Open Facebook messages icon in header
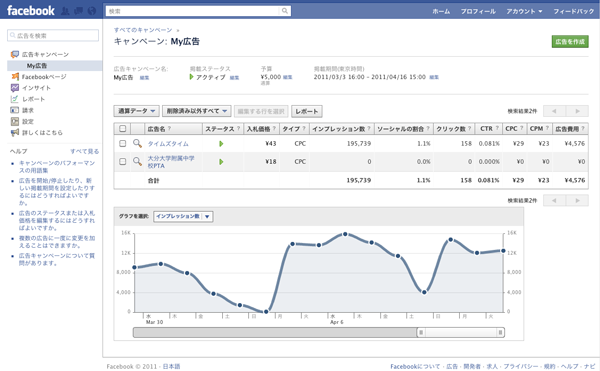 [79, 11]
